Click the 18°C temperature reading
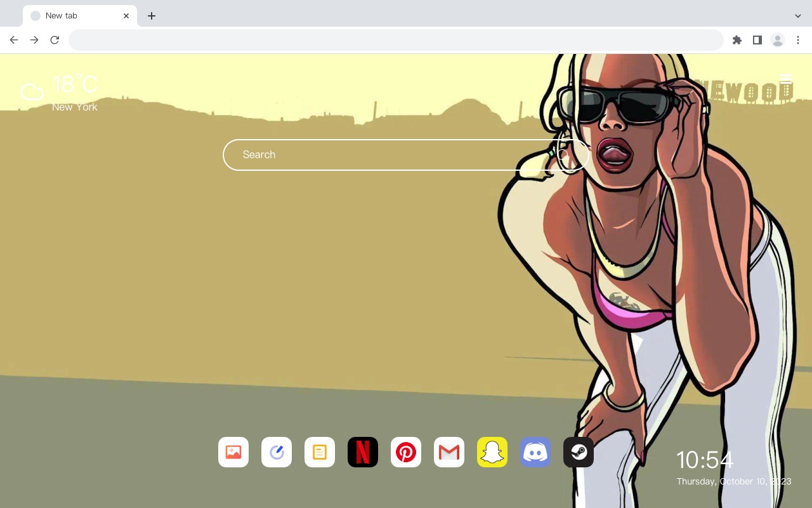 click(x=75, y=84)
